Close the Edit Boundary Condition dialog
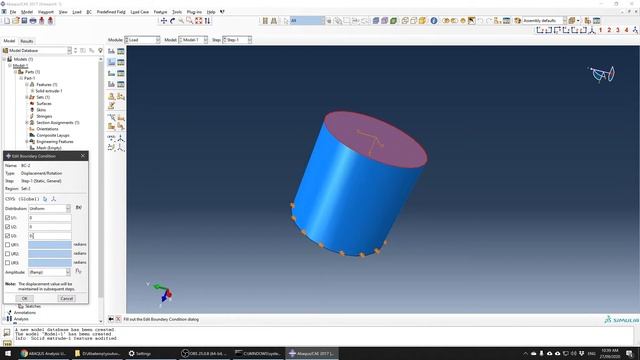The width and height of the screenshot is (640, 360). pyautogui.click(x=83, y=156)
